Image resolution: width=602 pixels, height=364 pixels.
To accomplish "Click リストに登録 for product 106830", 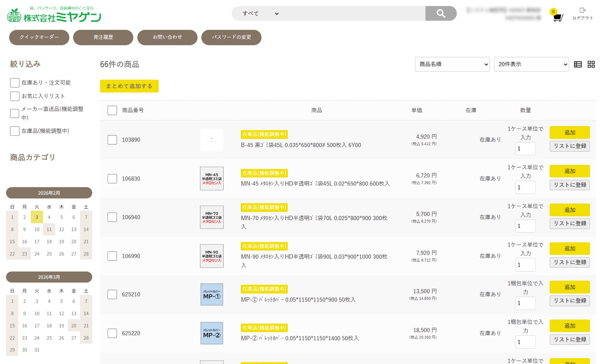I will 569,185.
